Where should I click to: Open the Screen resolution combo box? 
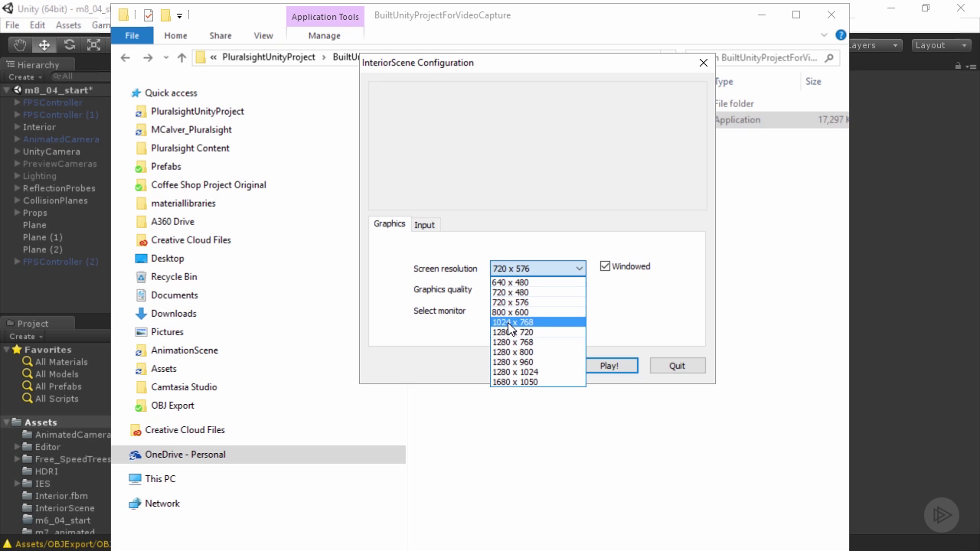click(537, 269)
